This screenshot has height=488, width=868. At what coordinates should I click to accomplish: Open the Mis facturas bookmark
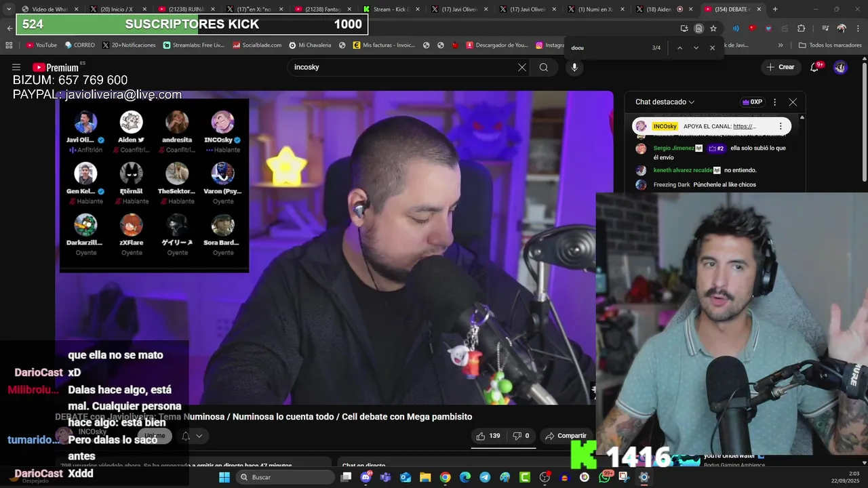pos(384,45)
